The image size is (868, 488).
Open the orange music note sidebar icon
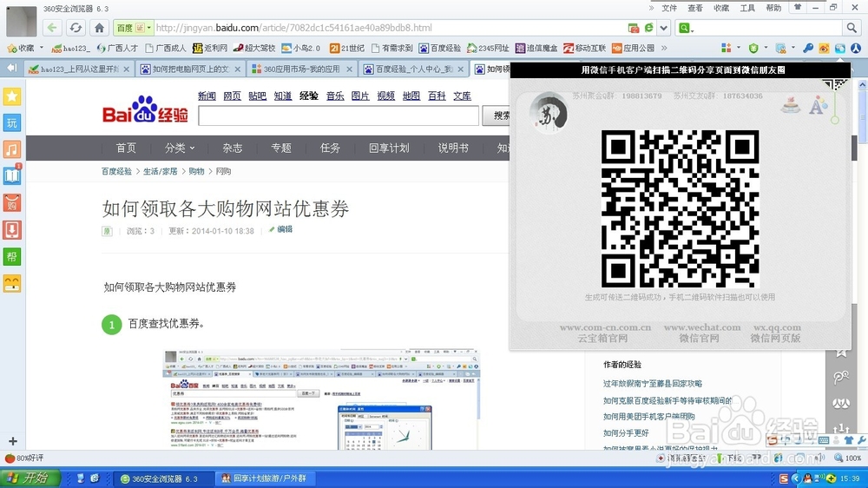[x=12, y=149]
